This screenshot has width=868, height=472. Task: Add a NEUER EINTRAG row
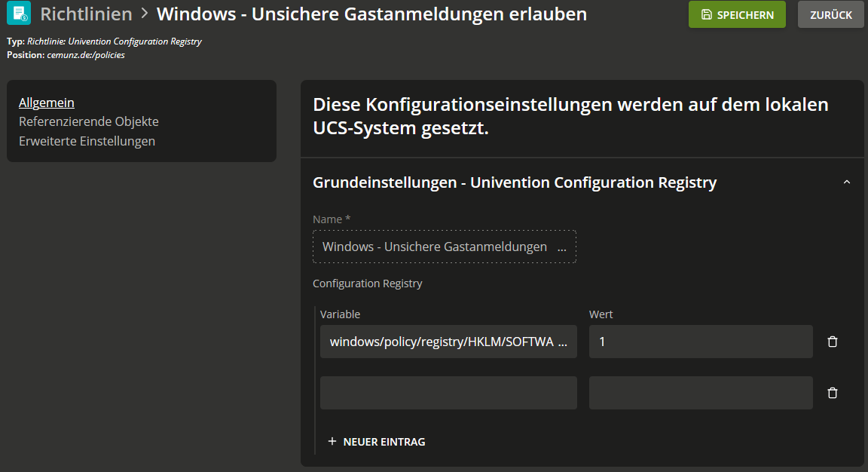click(377, 442)
